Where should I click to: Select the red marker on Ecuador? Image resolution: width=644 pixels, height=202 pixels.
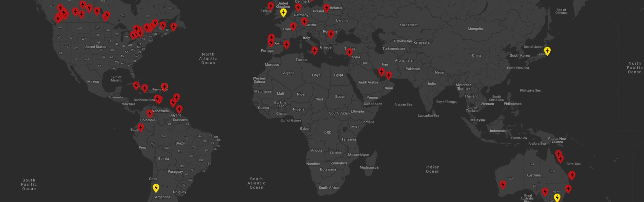[141, 127]
